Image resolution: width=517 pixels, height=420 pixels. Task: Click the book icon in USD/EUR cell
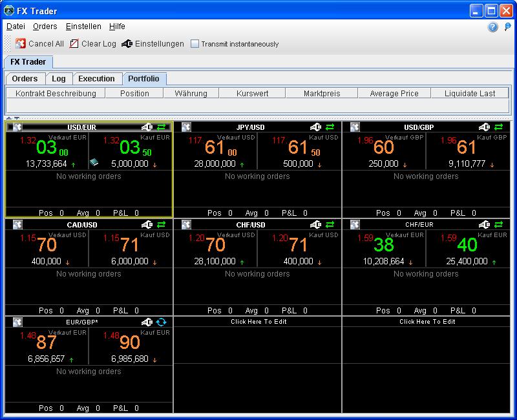click(93, 163)
